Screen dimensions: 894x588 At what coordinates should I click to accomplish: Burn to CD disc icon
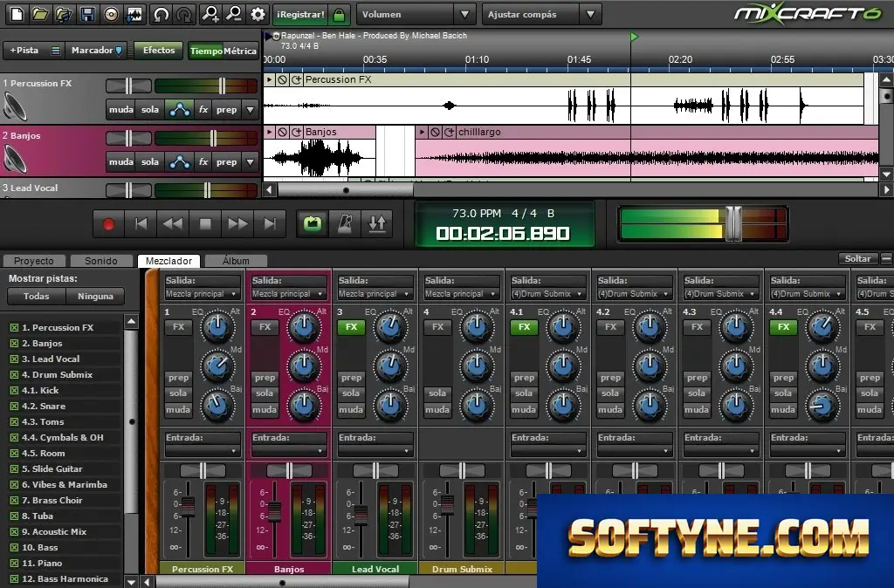tap(111, 14)
